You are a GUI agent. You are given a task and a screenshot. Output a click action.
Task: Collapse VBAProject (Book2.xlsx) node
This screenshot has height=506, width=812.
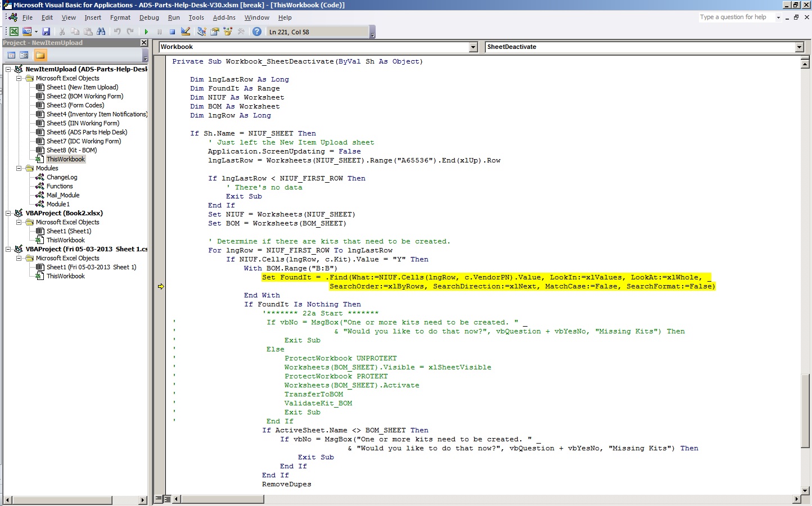8,213
